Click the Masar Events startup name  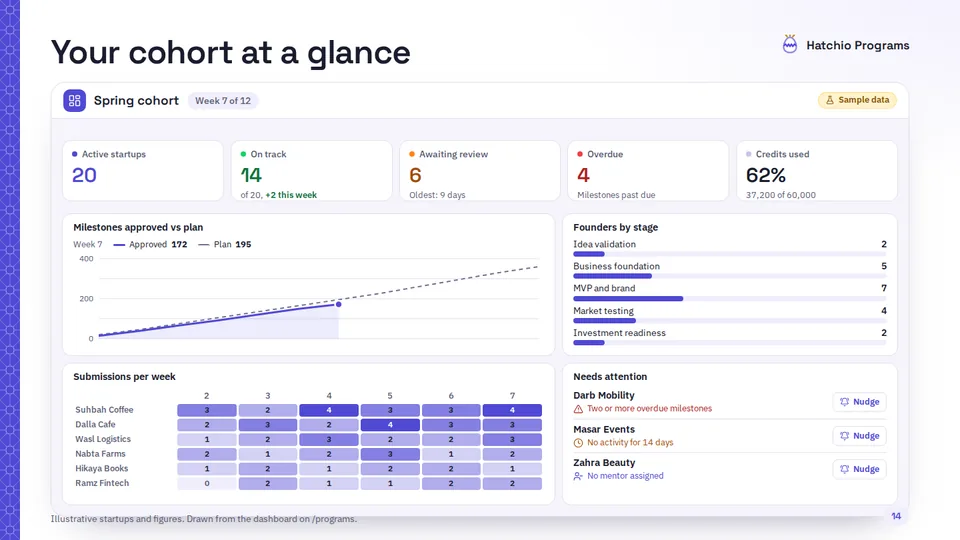click(604, 429)
